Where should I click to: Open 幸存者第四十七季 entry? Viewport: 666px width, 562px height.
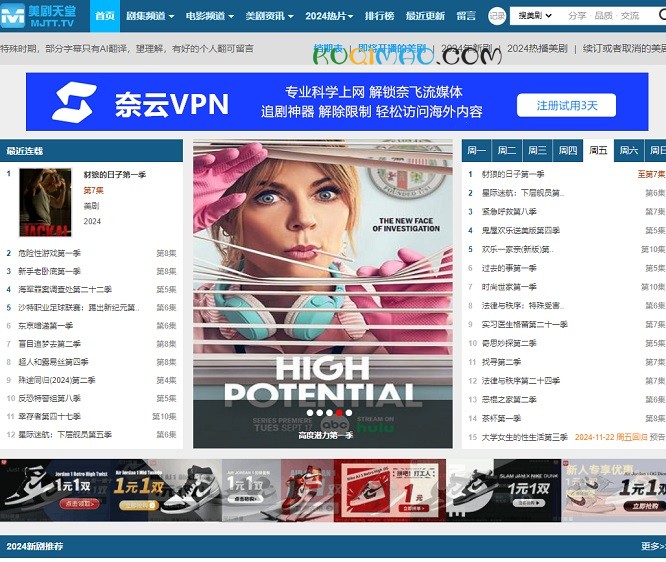point(49,417)
